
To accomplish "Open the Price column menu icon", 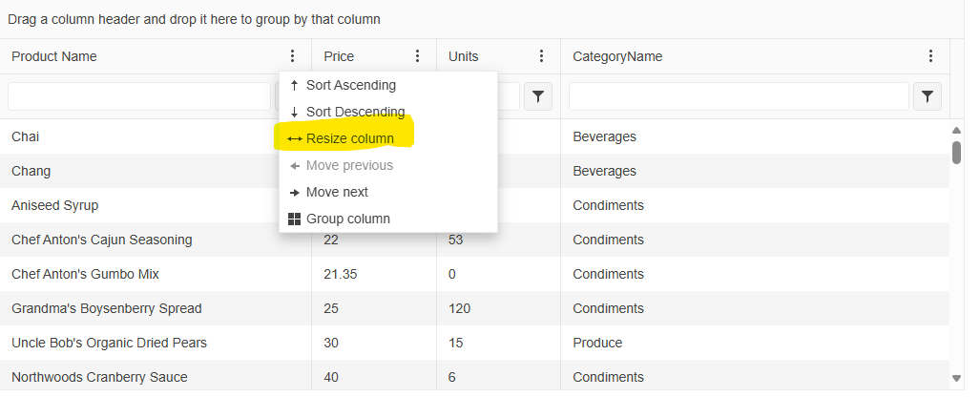I will pos(417,56).
